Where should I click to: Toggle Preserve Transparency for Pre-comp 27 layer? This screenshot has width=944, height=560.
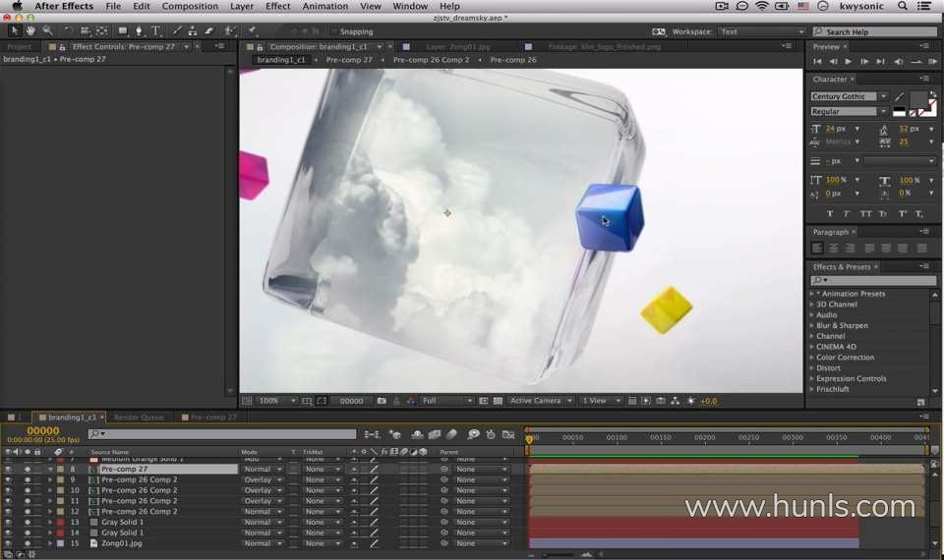point(294,470)
